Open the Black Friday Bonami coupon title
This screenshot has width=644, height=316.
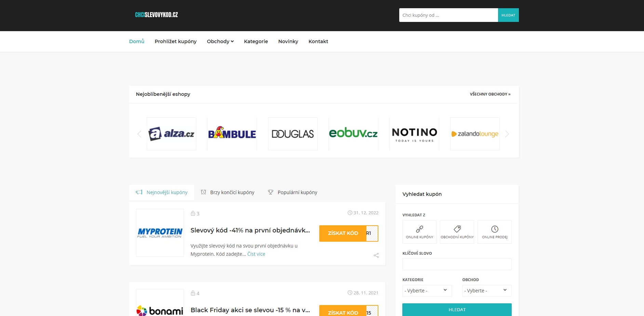click(x=250, y=310)
